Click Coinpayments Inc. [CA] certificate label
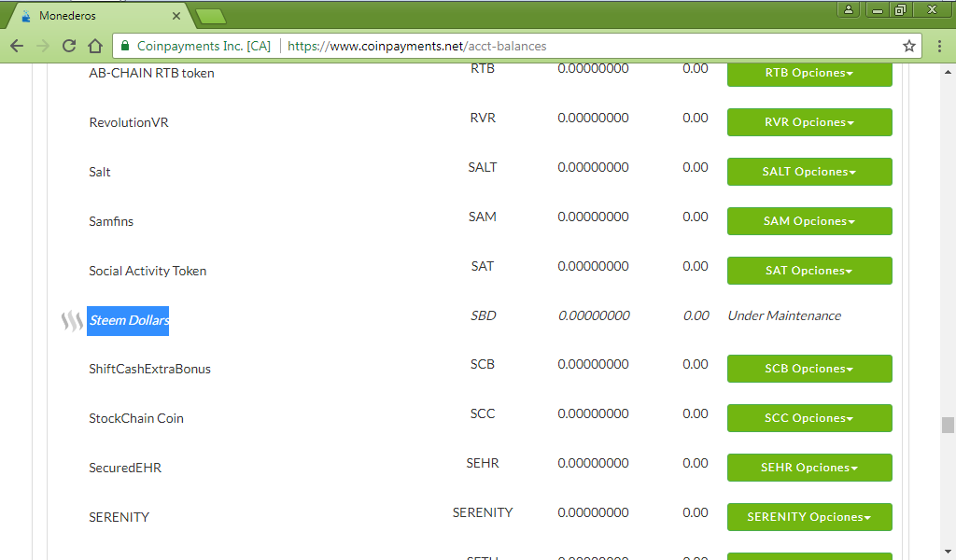Viewport: 956px width, 560px height. [204, 46]
